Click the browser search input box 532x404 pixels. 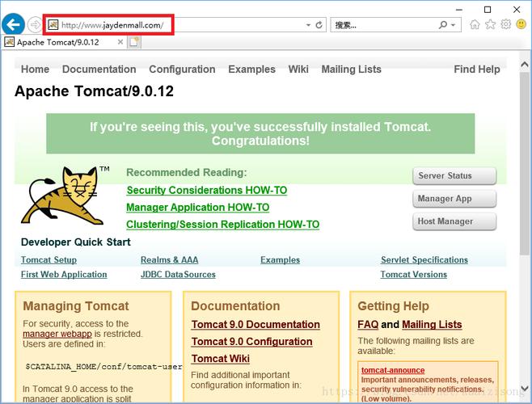tap(384, 25)
